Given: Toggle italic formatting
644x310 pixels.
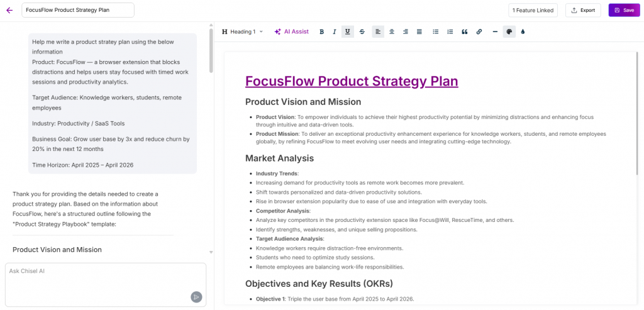Looking at the screenshot, I should 335,31.
